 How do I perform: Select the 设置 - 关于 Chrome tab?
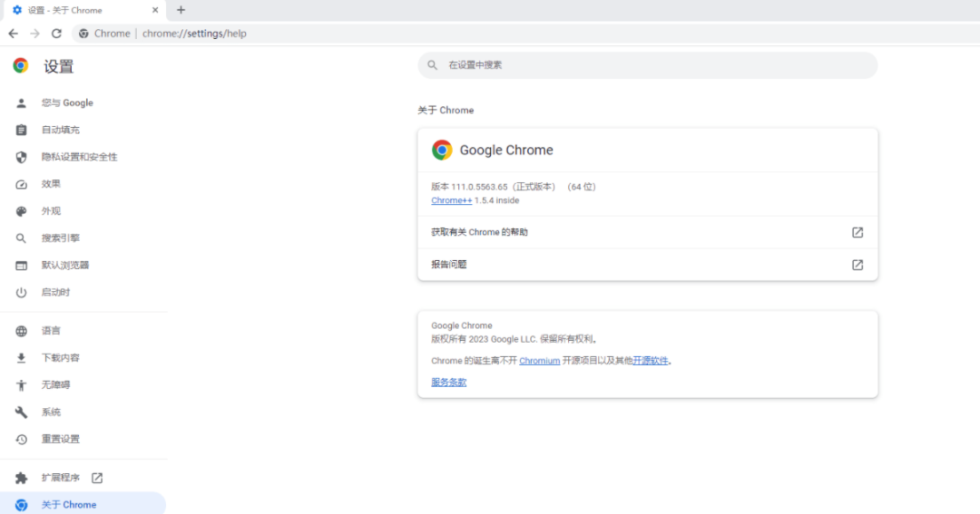86,10
